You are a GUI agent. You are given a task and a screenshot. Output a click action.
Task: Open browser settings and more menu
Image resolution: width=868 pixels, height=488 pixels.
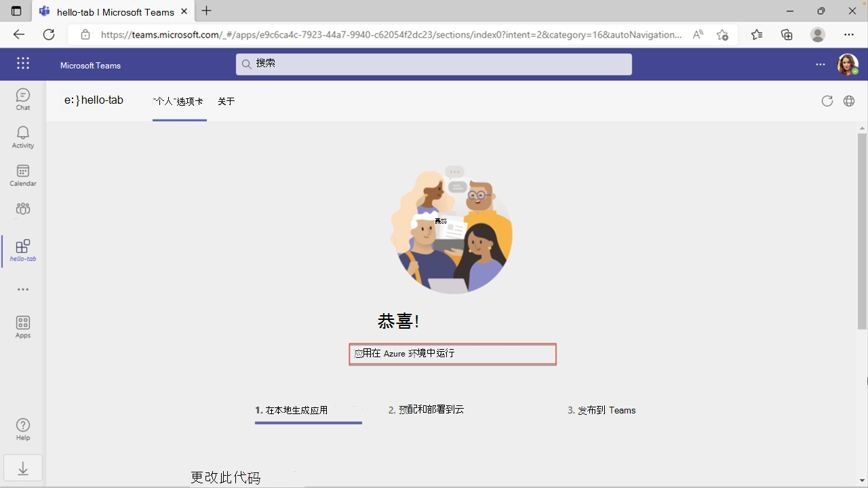pyautogui.click(x=849, y=35)
